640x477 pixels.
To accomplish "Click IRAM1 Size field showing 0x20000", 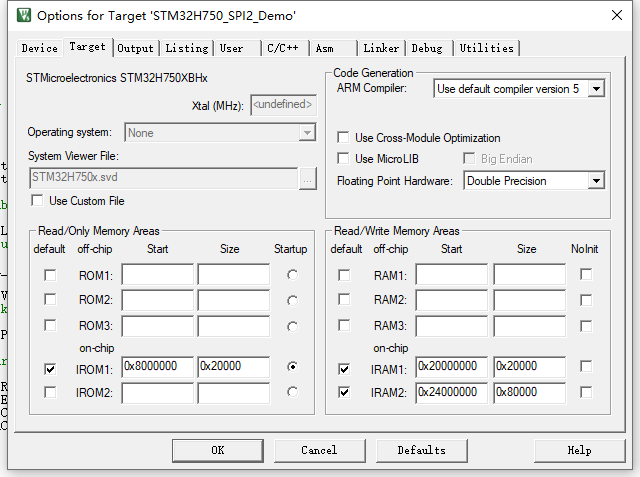I will click(530, 366).
